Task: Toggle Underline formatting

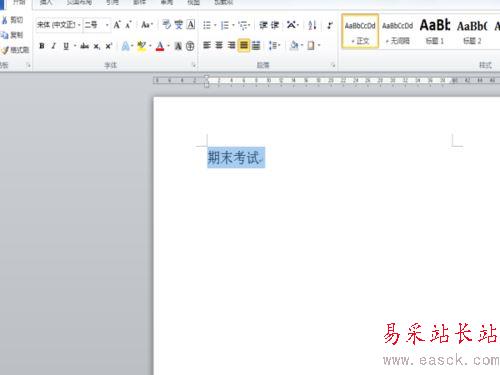Action: point(66,46)
